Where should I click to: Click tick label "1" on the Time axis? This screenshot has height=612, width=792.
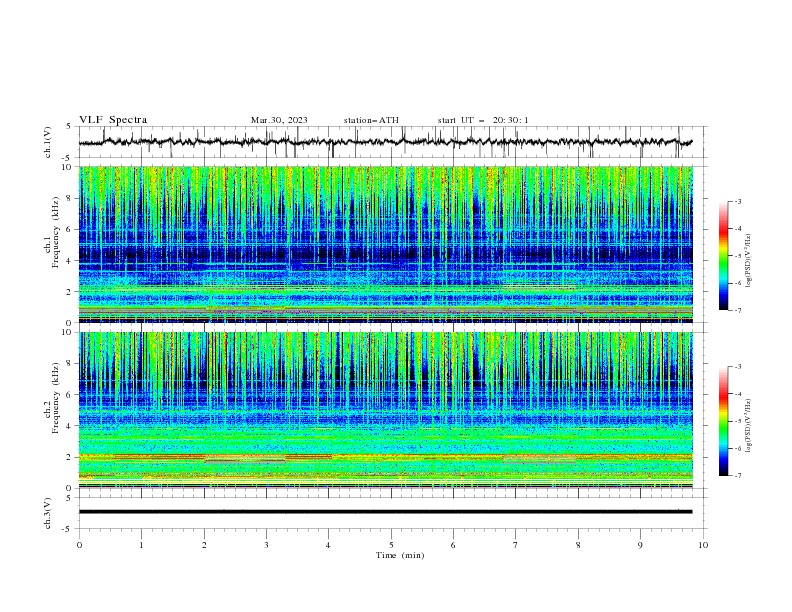141,545
